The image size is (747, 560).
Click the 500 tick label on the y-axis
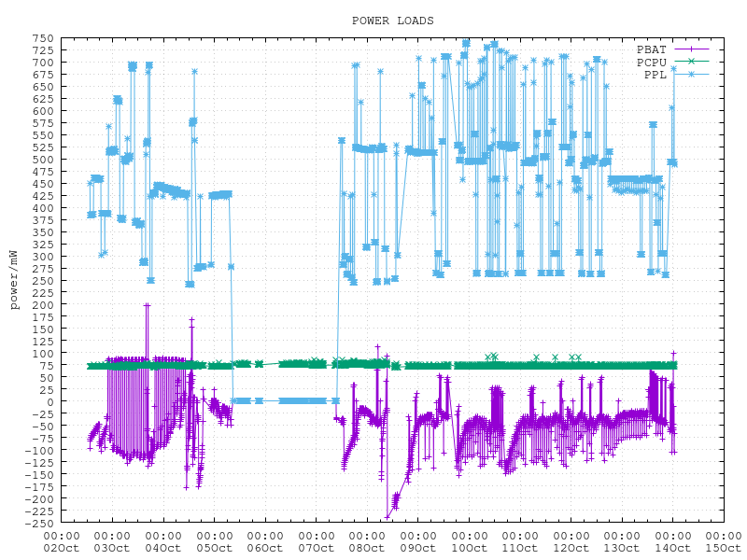click(42, 160)
